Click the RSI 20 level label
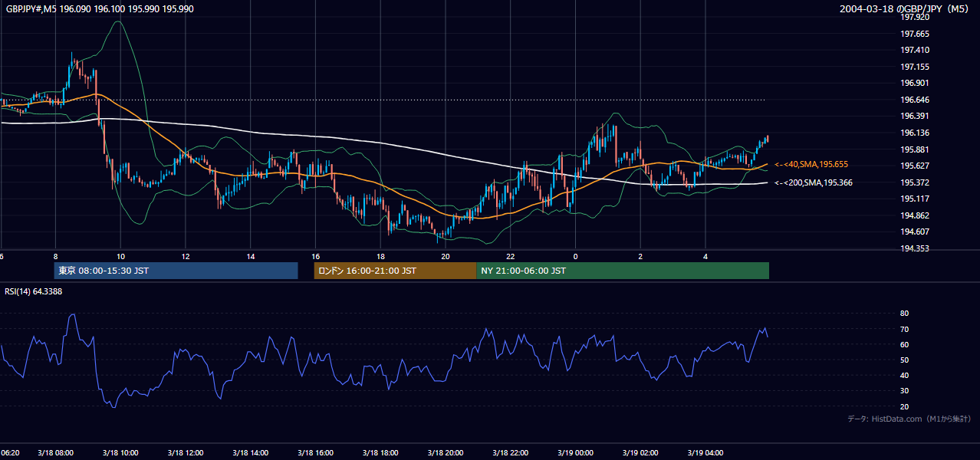 [x=904, y=406]
